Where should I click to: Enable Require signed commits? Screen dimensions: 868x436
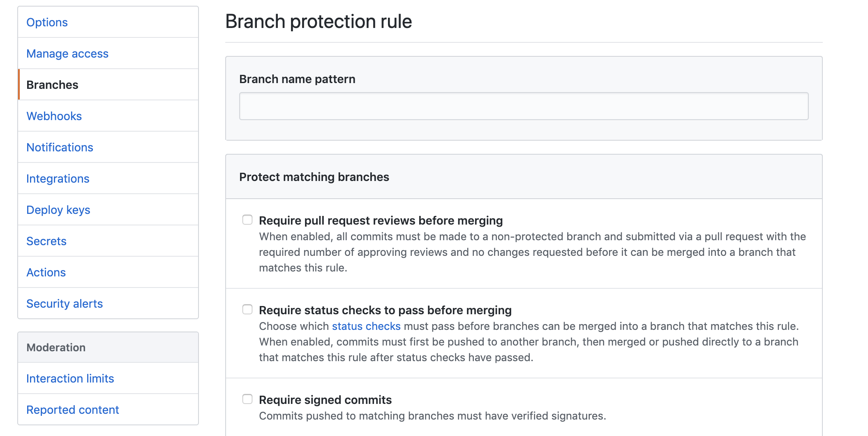[x=247, y=399]
